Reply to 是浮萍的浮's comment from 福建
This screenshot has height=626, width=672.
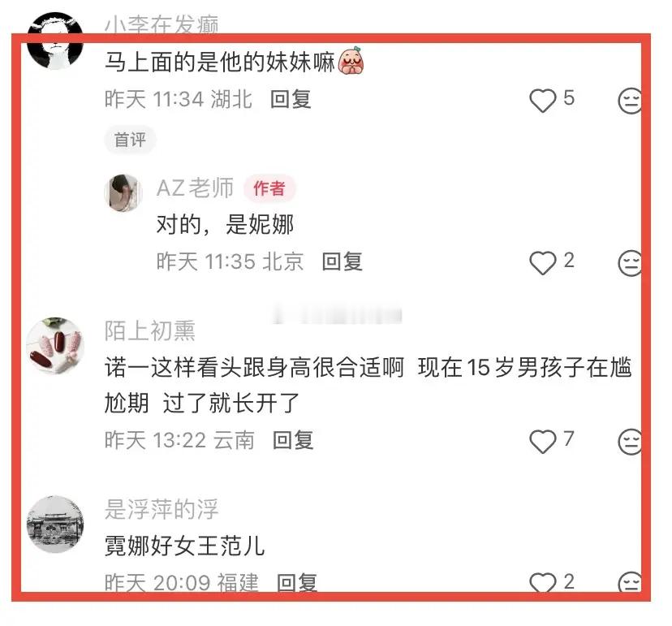point(296,582)
